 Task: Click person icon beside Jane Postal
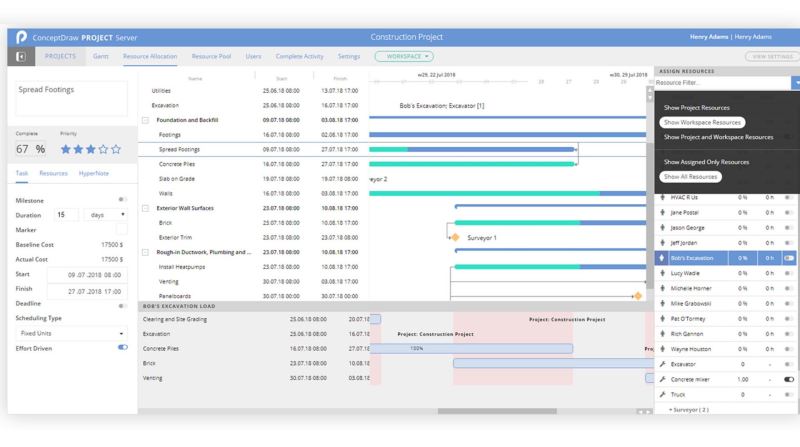662,212
